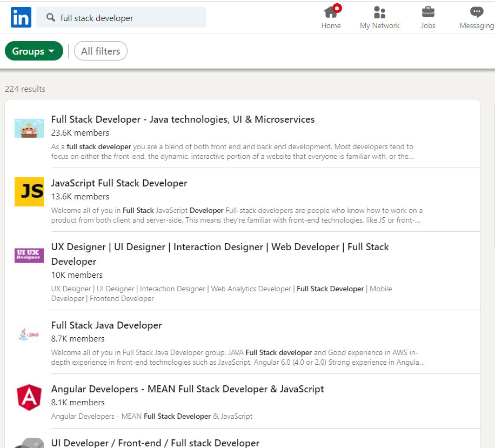The width and height of the screenshot is (495, 448).
Task: Click the 224 results label
Action: pos(25,89)
